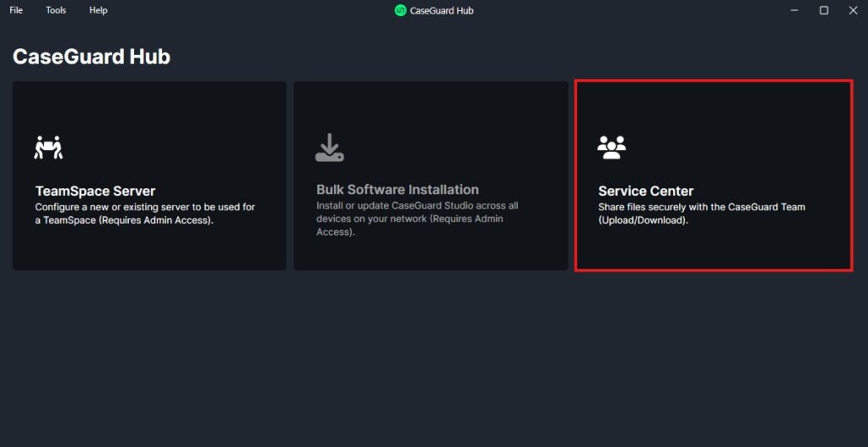Image resolution: width=868 pixels, height=447 pixels.
Task: Open the File menu
Action: click(x=16, y=10)
